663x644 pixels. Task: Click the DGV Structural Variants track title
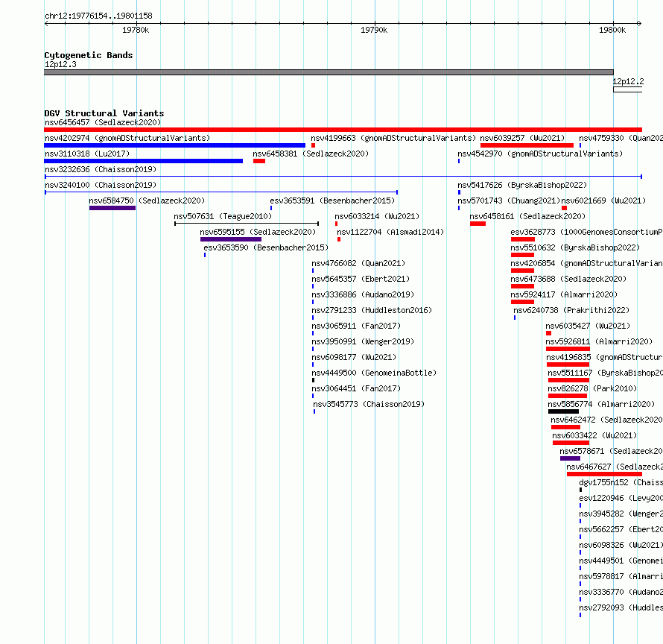tap(104, 113)
